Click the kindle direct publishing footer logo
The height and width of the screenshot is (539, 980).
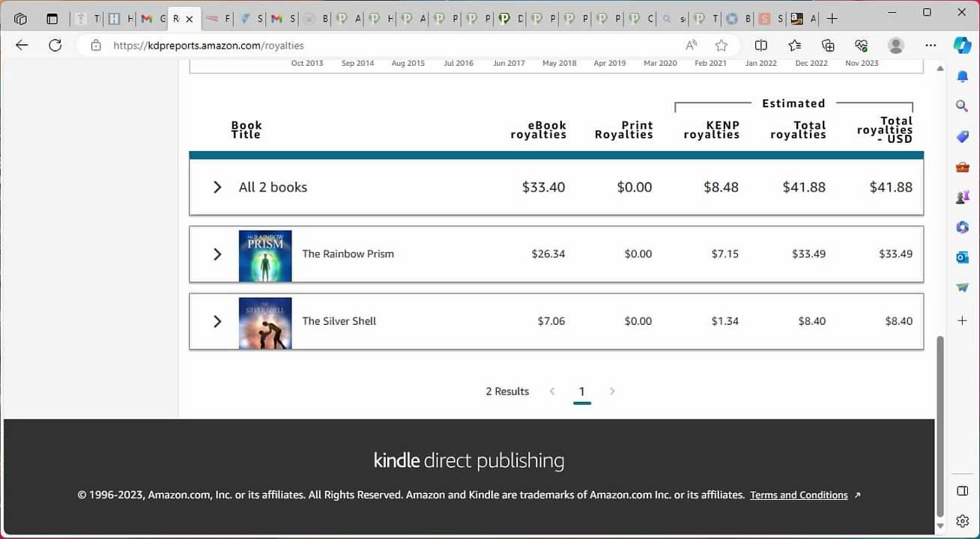(x=469, y=460)
